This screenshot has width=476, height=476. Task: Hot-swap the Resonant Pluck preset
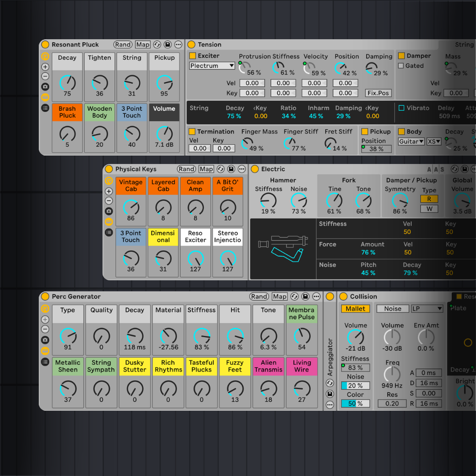click(157, 44)
